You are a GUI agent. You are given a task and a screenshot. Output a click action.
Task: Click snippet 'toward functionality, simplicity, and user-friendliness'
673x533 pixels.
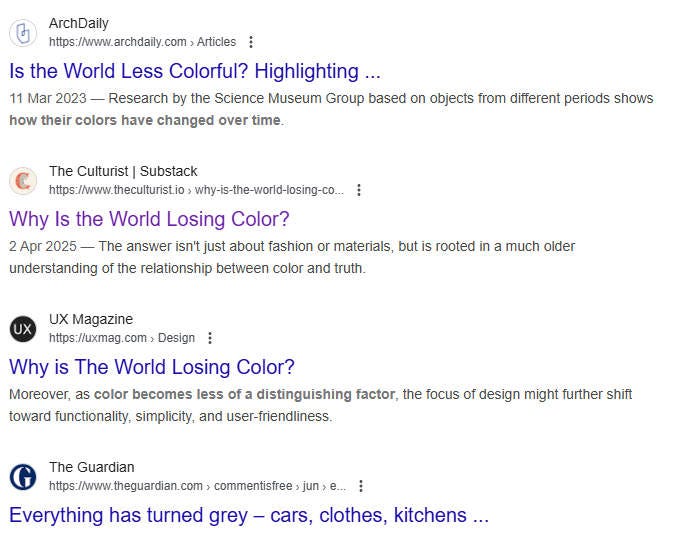pos(170,416)
